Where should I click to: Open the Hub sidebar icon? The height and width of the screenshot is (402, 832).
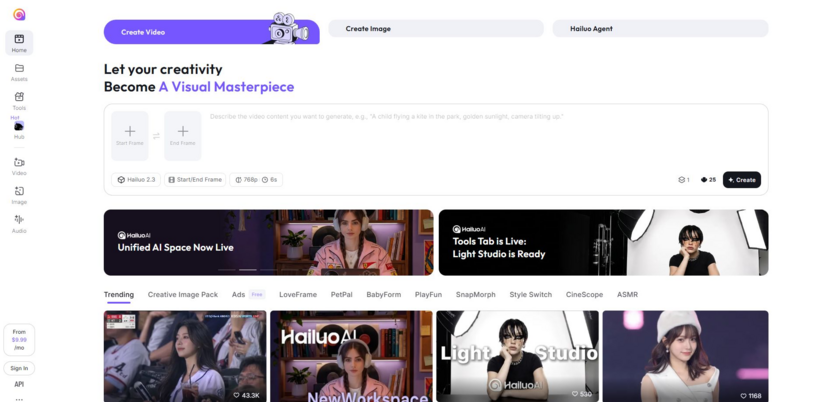(x=19, y=126)
